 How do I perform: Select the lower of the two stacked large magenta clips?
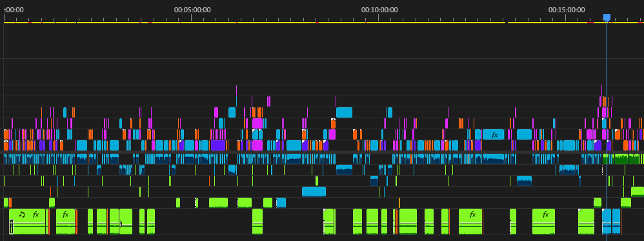coord(257,145)
